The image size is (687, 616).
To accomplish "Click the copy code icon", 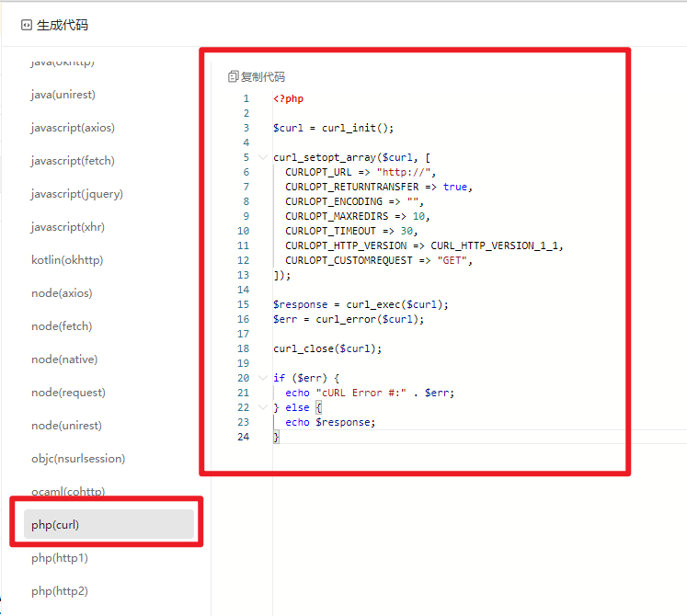I will pyautogui.click(x=234, y=77).
